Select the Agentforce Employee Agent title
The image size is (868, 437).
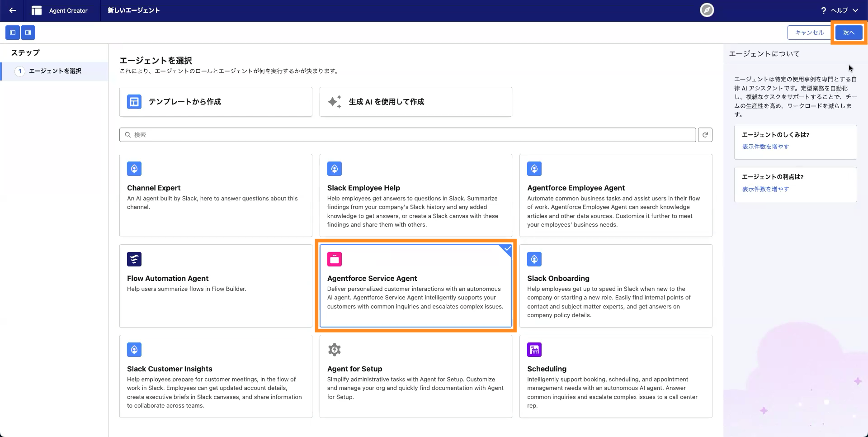point(576,188)
